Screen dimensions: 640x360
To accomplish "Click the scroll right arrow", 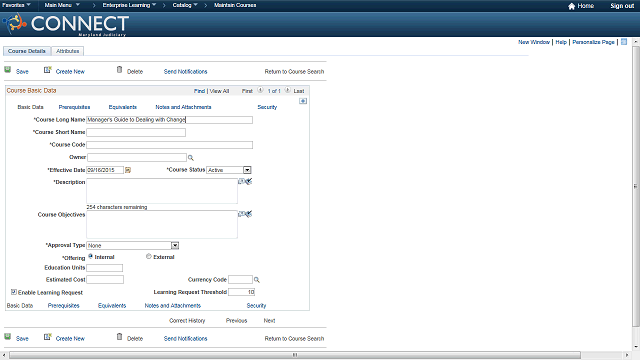I will (627, 355).
